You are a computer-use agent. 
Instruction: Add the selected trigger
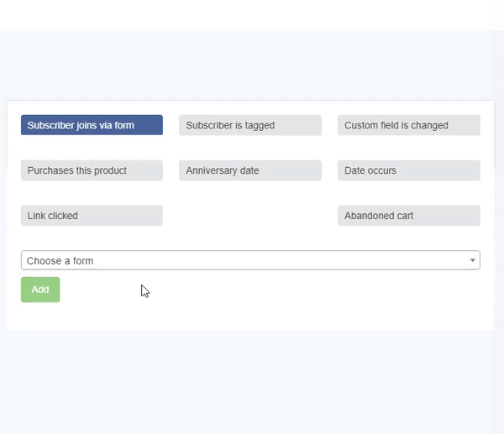click(x=40, y=290)
